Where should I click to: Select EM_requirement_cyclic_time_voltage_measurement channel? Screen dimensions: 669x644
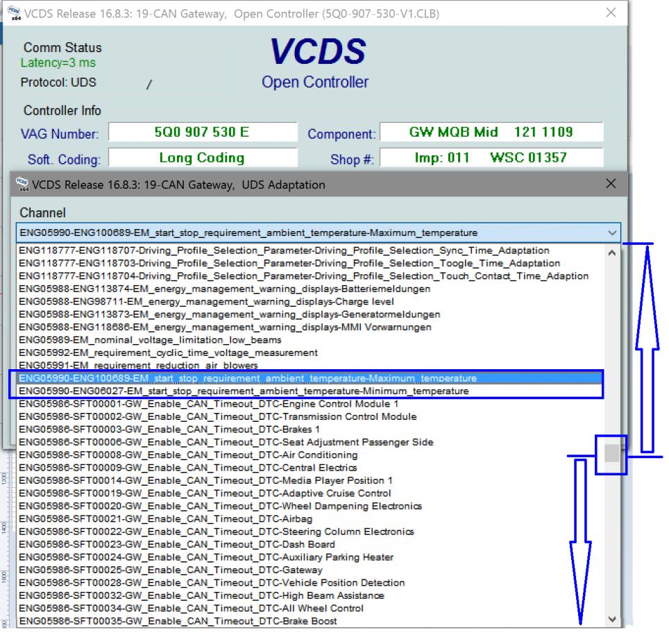tap(311, 353)
